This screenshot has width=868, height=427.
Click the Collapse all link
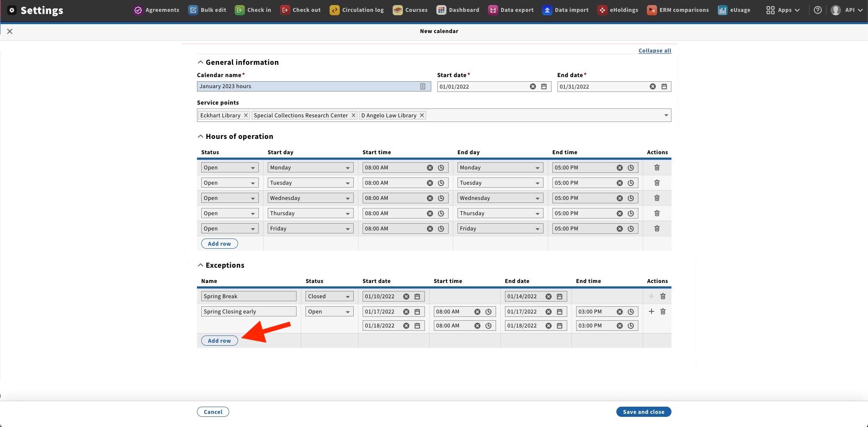point(655,50)
